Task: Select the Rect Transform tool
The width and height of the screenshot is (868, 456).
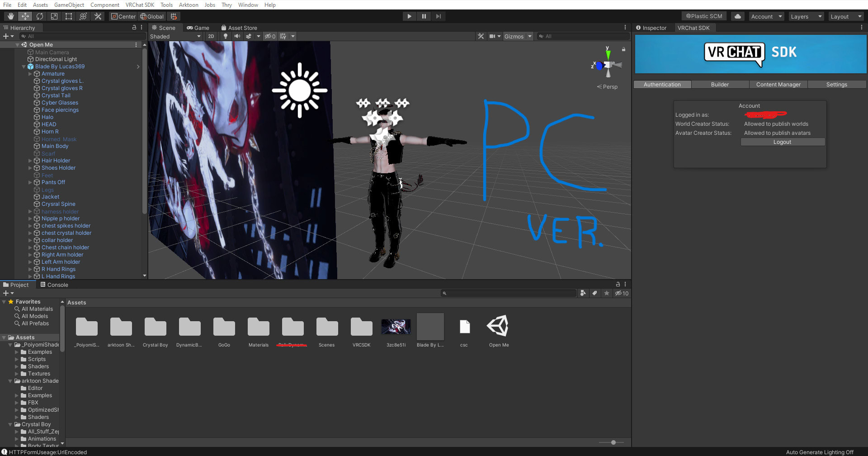Action: 69,16
